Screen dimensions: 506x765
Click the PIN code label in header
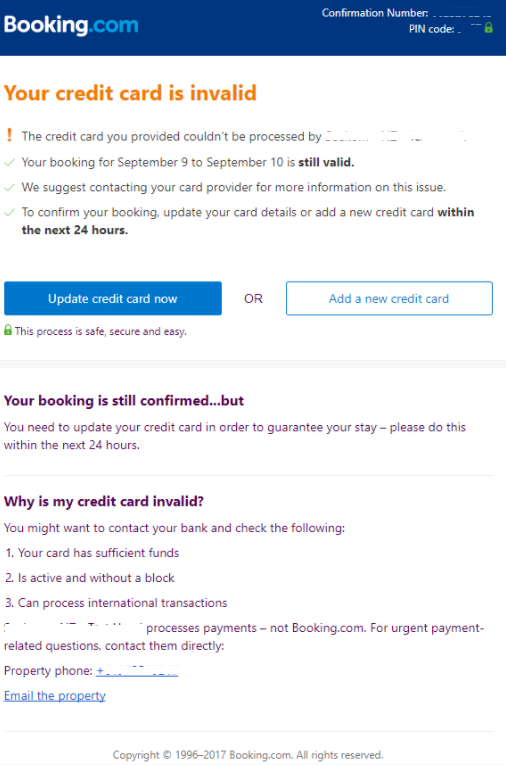(431, 29)
